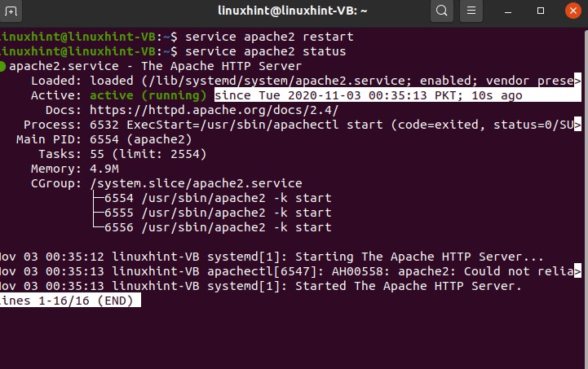588x369 pixels.
Task: Click the truncation arrow on Loaded line
Action: coord(577,81)
